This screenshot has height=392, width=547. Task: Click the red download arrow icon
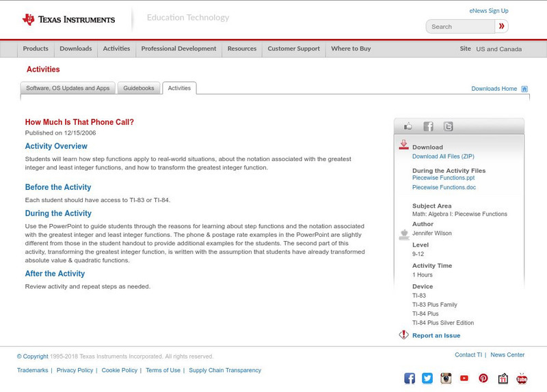pos(403,145)
